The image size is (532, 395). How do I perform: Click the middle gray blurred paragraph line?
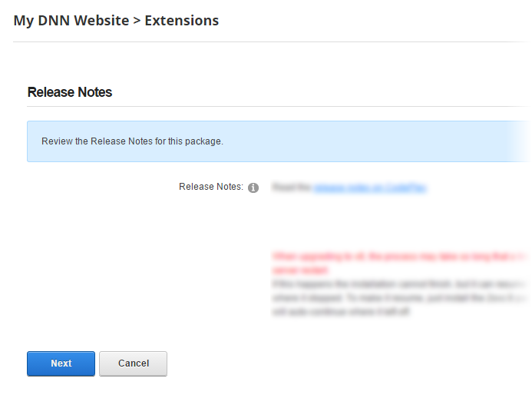[x=399, y=298]
